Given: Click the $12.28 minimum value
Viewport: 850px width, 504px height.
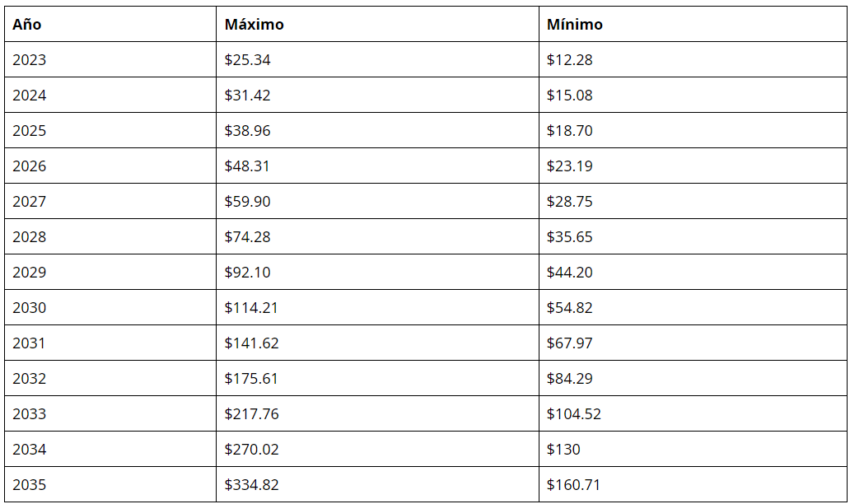Looking at the screenshot, I should pos(570,60).
